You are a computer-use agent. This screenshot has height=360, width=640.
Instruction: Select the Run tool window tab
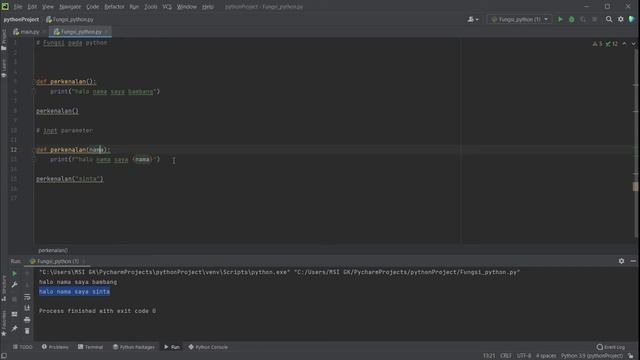tap(172, 347)
